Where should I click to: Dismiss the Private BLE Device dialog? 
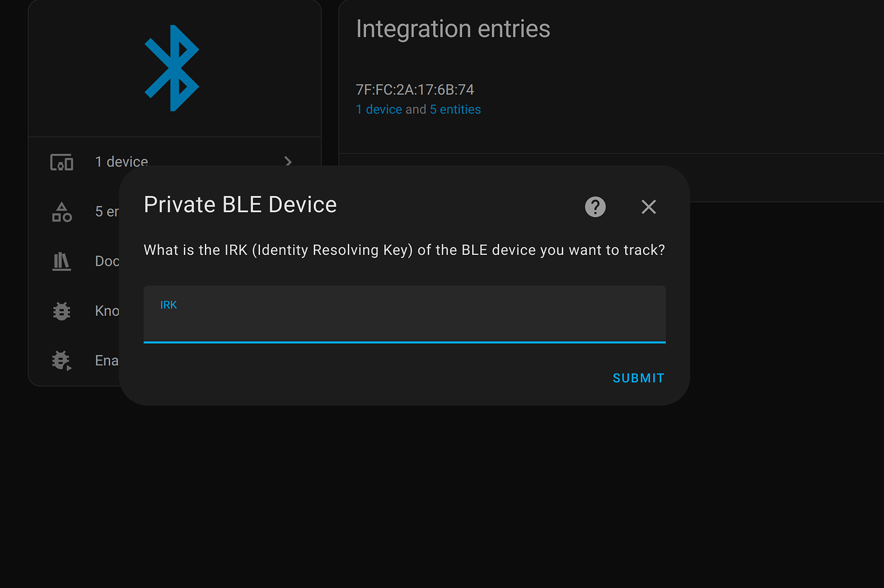[x=648, y=206]
